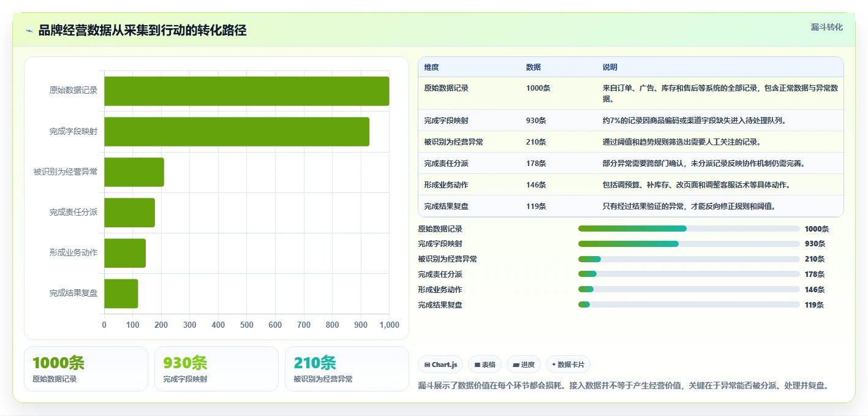Open the 1000条 原始数据记录 stat card
The height and width of the screenshot is (416, 868).
coord(86,369)
